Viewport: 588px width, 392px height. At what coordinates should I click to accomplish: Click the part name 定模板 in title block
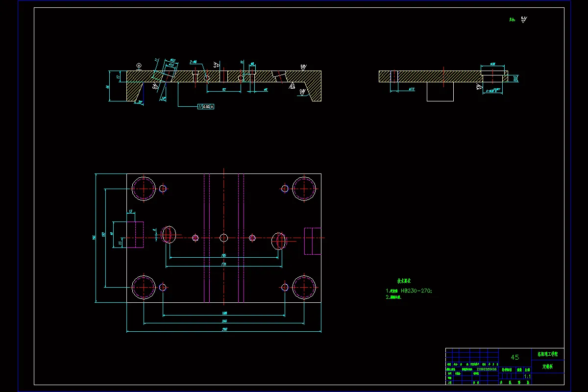click(547, 366)
